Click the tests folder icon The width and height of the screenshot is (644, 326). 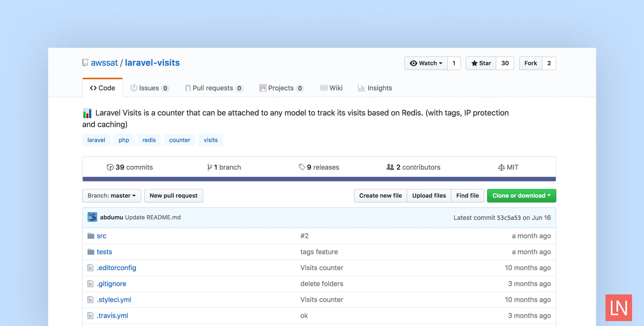(x=91, y=252)
